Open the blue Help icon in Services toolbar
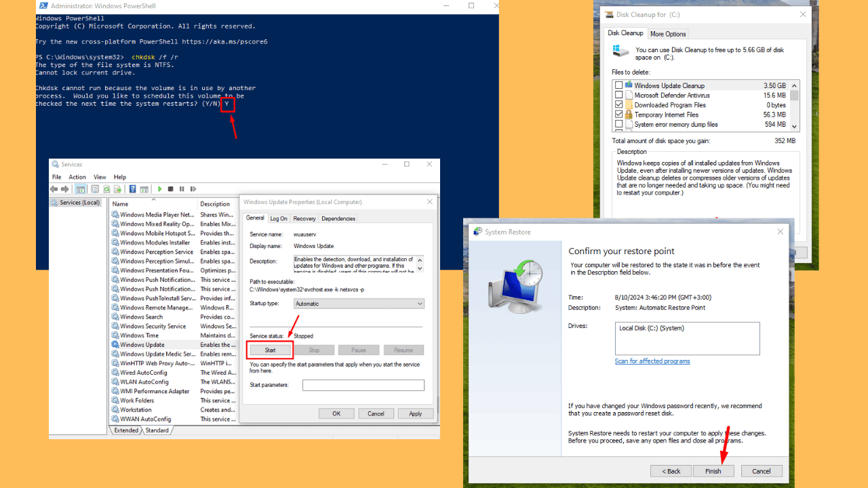The image size is (868, 488). point(133,189)
